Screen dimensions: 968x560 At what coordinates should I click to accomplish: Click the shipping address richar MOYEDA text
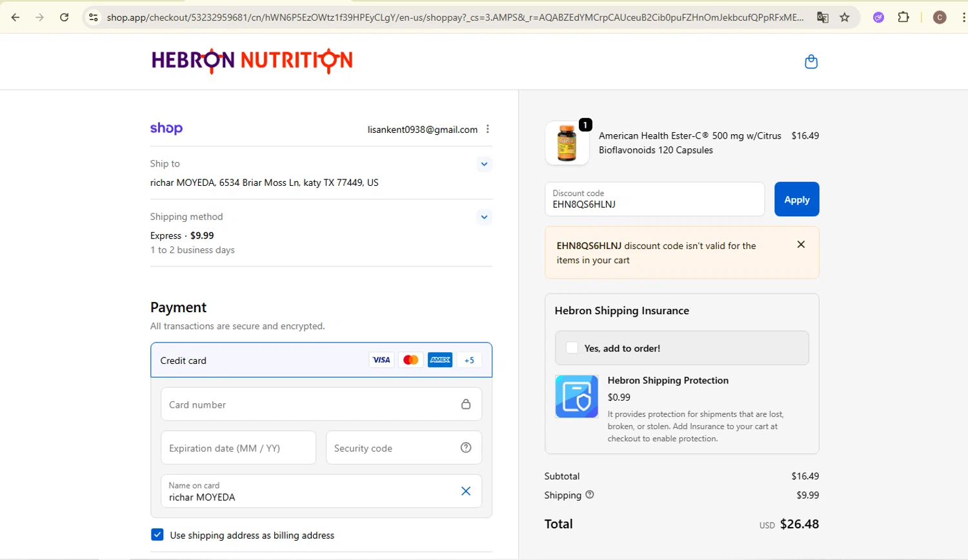[264, 183]
